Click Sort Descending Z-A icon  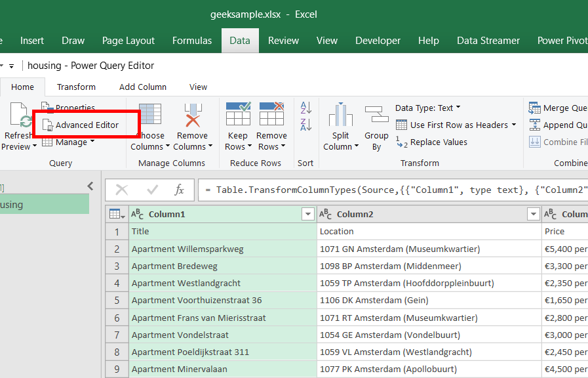point(305,125)
